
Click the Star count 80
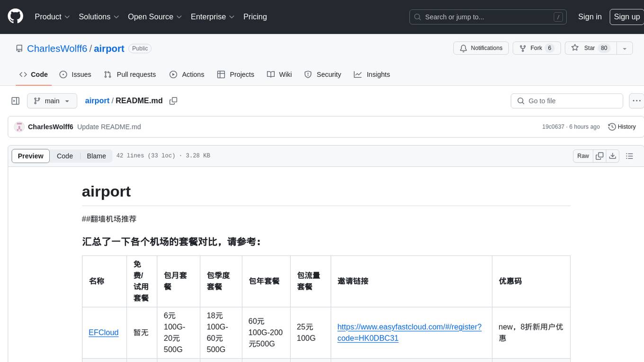(x=604, y=48)
